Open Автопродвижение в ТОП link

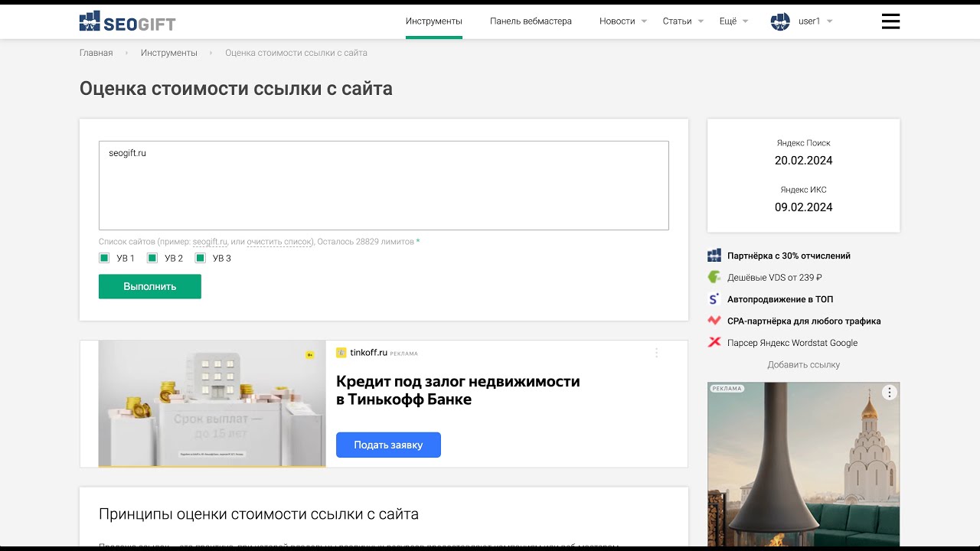pos(780,299)
